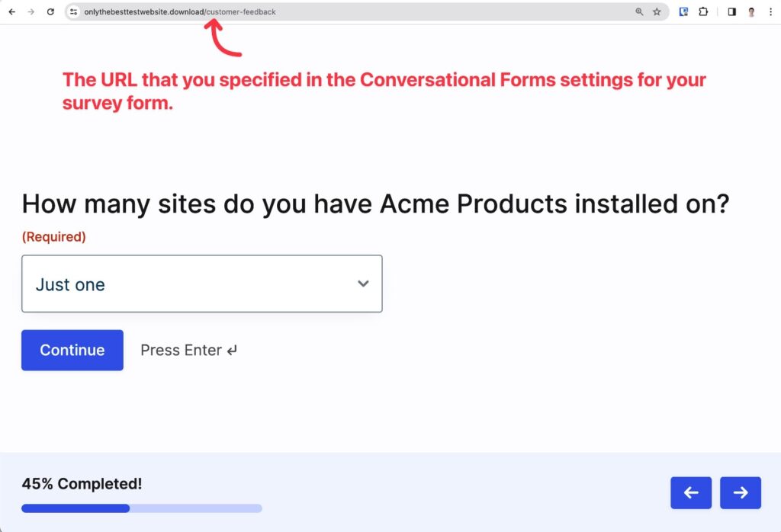Click the page zoom magnifier icon
Image resolution: width=781 pixels, height=532 pixels.
tap(638, 12)
